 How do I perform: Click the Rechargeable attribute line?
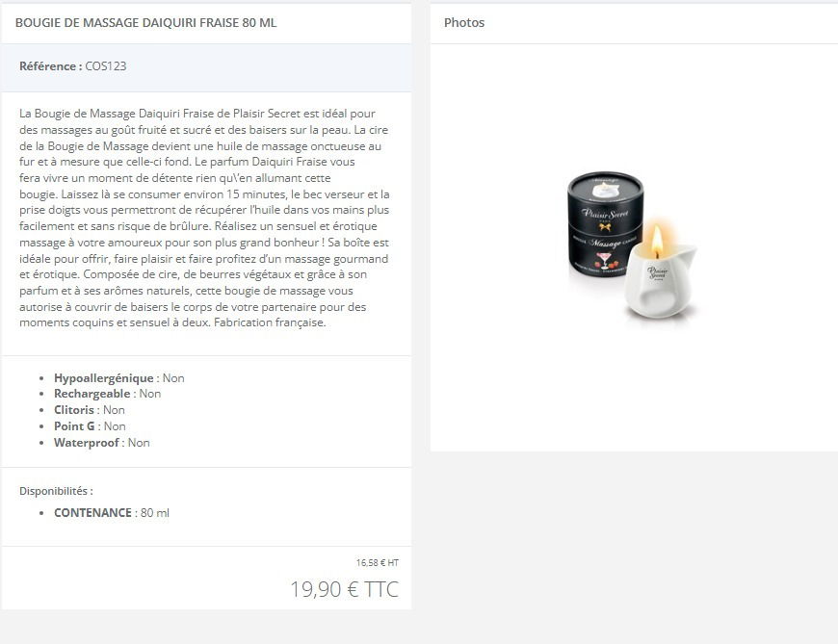[108, 394]
